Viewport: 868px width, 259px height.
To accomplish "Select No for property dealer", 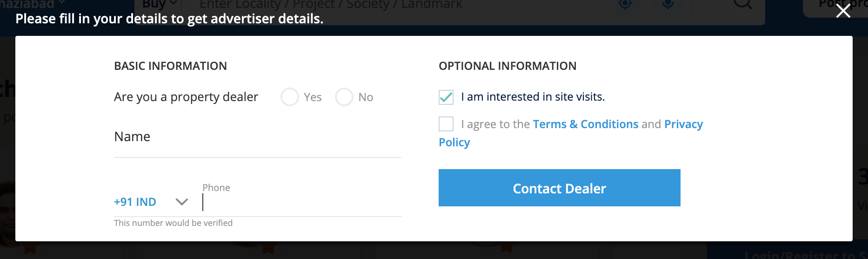I will click(x=344, y=97).
